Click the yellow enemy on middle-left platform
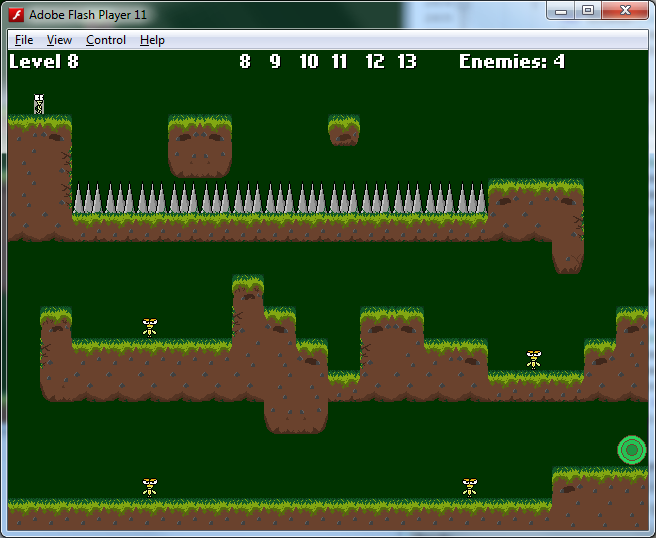This screenshot has width=656, height=538. click(150, 327)
